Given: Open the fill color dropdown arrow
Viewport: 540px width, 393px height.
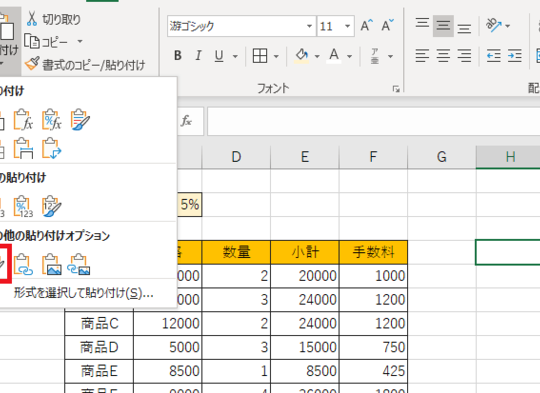Looking at the screenshot, I should (x=317, y=56).
